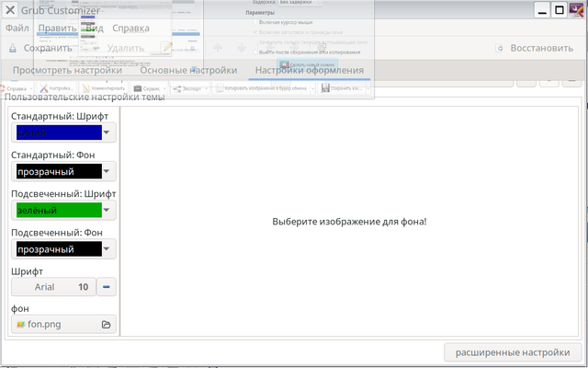Toggle Выйти после сохранения или копирования checkbox
This screenshot has width=588, height=368.
[x=255, y=52]
